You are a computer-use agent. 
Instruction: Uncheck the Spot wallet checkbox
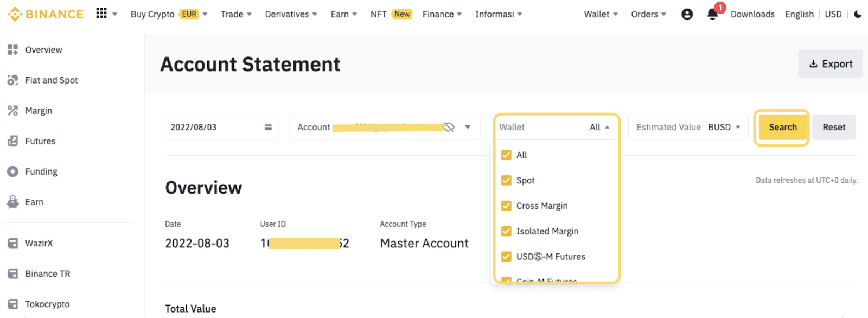(506, 180)
